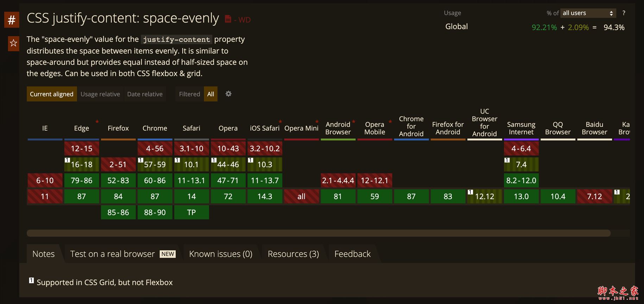Select Android Browser 2.1-4.4.4 cell
This screenshot has height=304, width=644.
[x=338, y=180]
